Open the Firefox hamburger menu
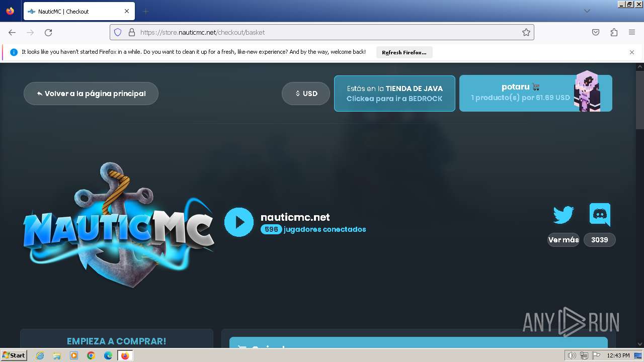 click(632, 32)
